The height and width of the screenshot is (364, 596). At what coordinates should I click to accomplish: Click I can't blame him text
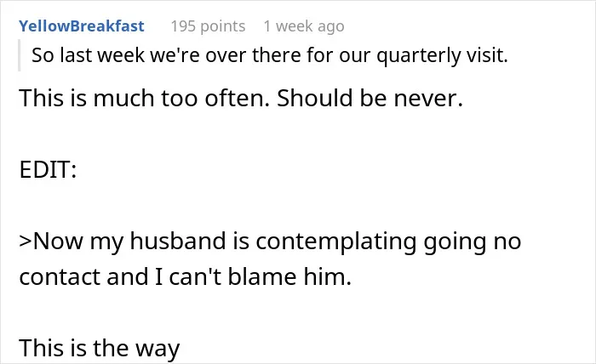click(253, 276)
